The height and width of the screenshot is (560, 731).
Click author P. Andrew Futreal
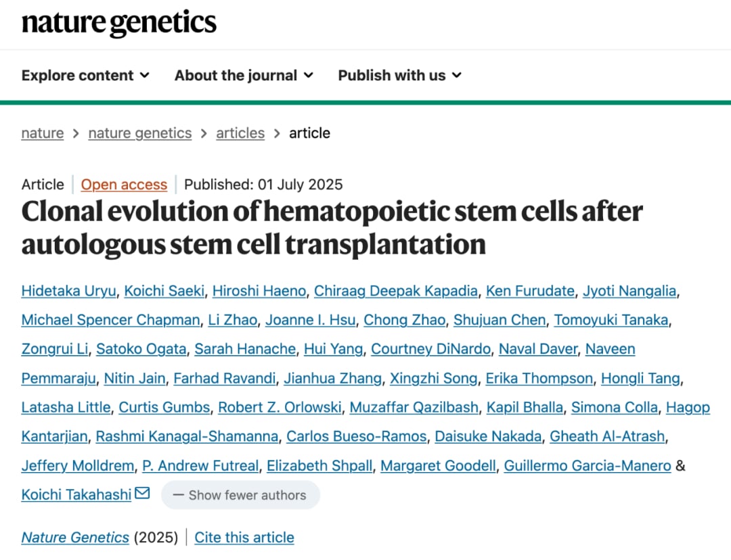pos(200,465)
